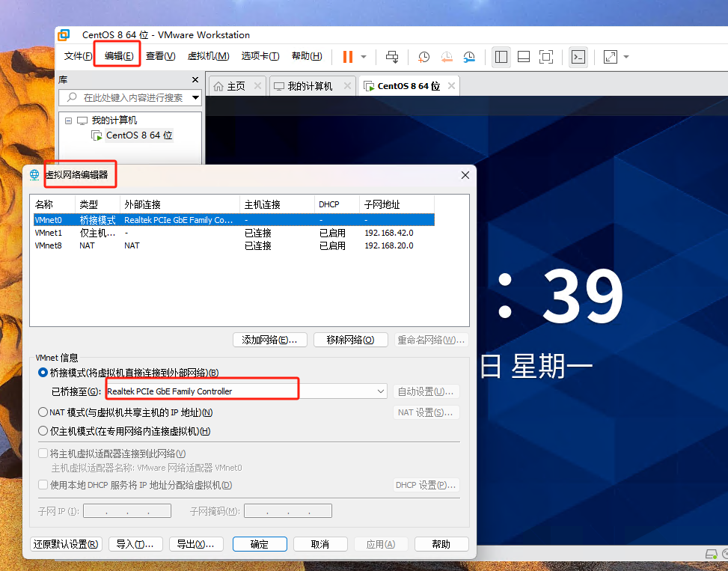
Task: Click the 取消 button
Action: (320, 544)
